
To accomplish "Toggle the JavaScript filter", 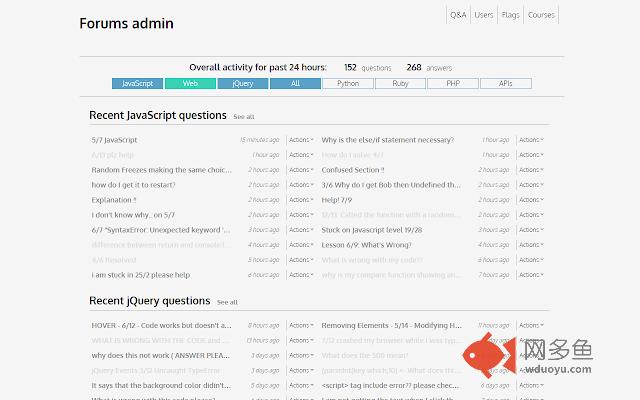I will (138, 83).
